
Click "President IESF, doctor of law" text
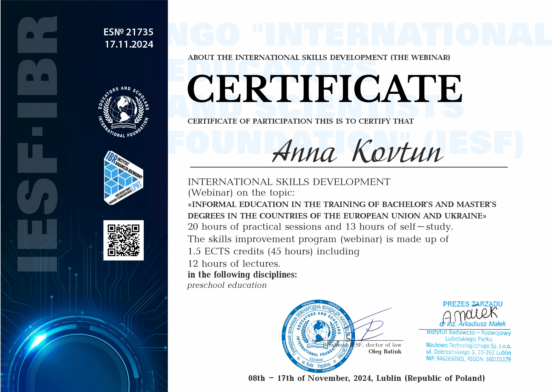pos(362,345)
